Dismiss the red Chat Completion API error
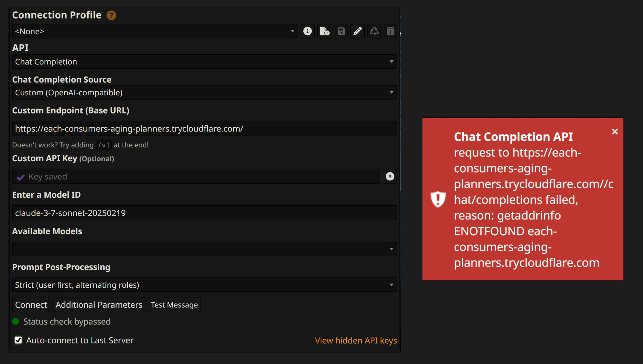Screen dimensions: 643x364 pyautogui.click(x=615, y=132)
